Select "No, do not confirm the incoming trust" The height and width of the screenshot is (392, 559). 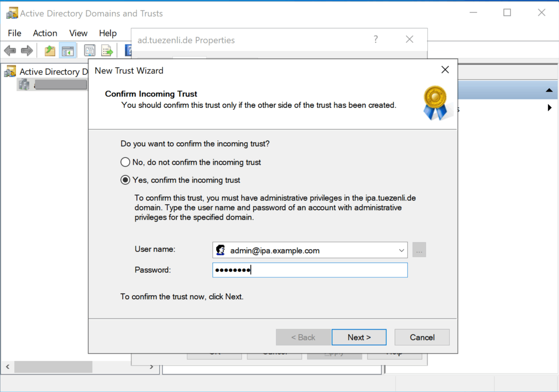(x=125, y=162)
